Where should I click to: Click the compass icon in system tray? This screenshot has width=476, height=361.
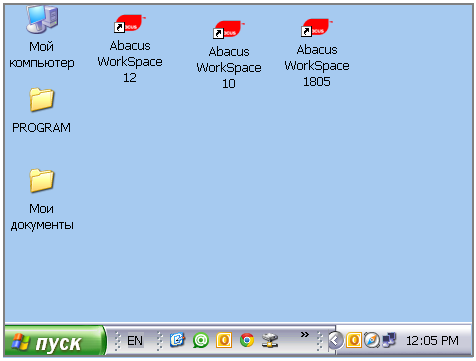(x=371, y=341)
